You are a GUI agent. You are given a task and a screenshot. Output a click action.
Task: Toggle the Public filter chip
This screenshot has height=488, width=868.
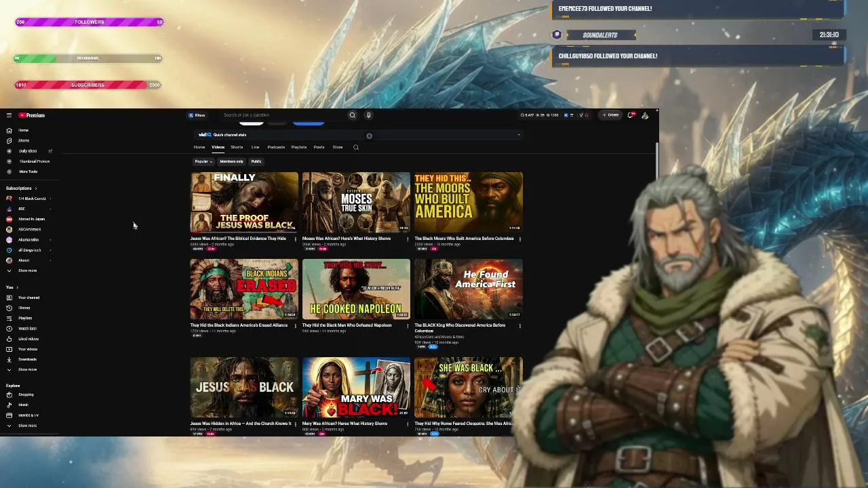(x=256, y=161)
